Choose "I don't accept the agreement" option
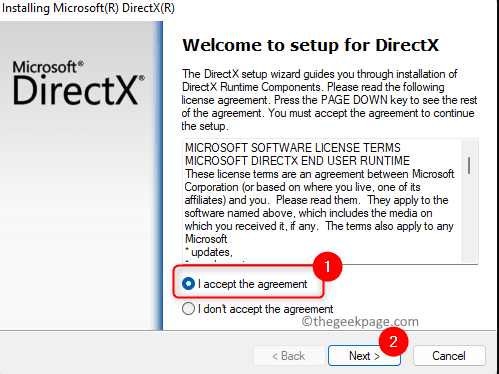The height and width of the screenshot is (374, 499). (188, 309)
